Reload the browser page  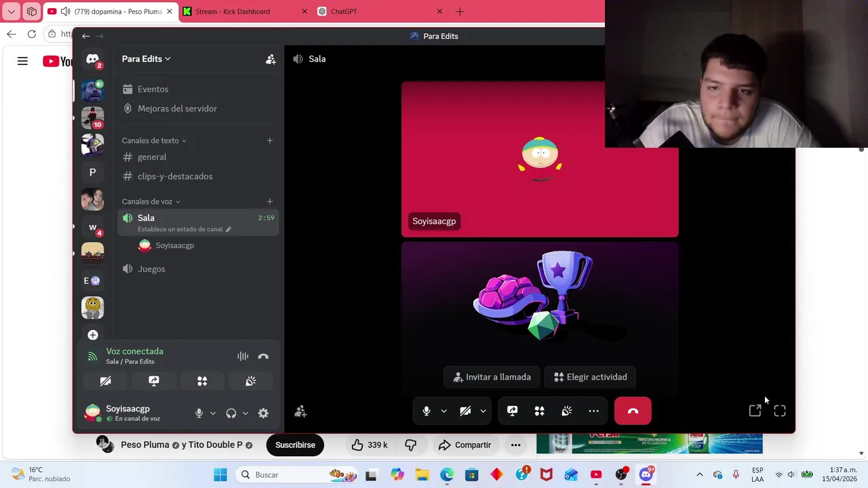tap(32, 34)
